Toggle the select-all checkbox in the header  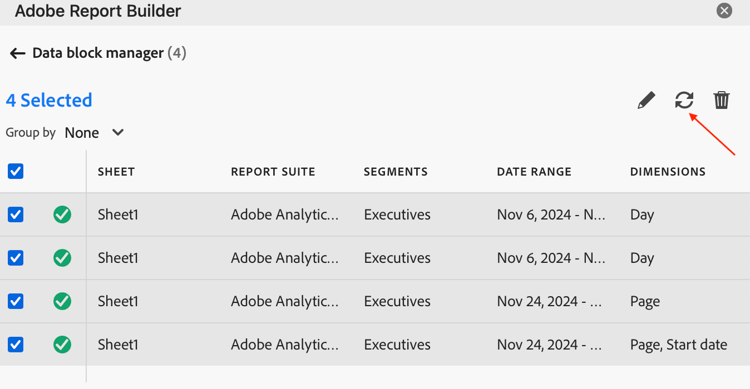coord(15,171)
